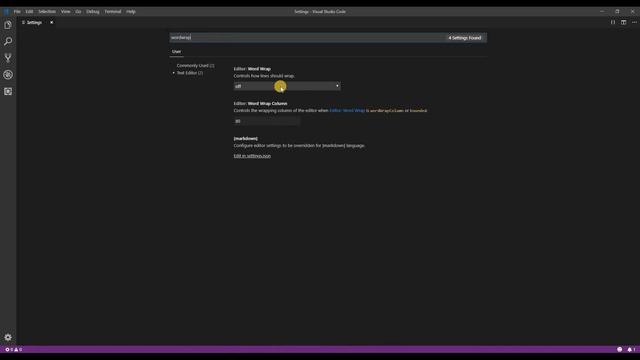
Task: Click the Editor: Word Wrap setting title
Action: (x=252, y=69)
